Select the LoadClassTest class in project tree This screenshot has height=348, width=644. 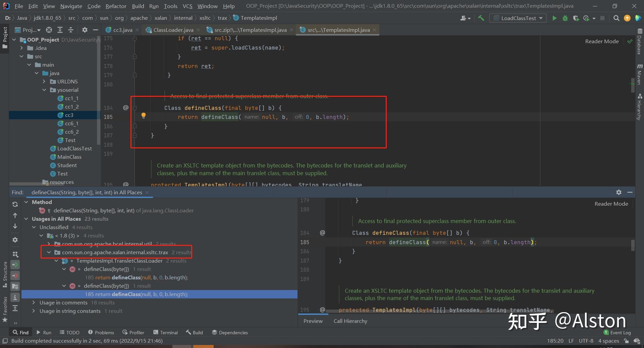pyautogui.click(x=74, y=148)
